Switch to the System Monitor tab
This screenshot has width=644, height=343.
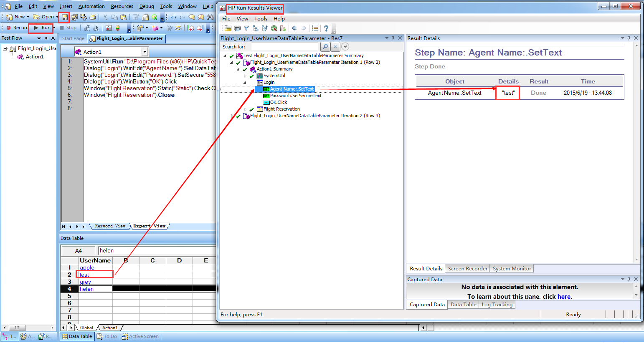[512, 269]
